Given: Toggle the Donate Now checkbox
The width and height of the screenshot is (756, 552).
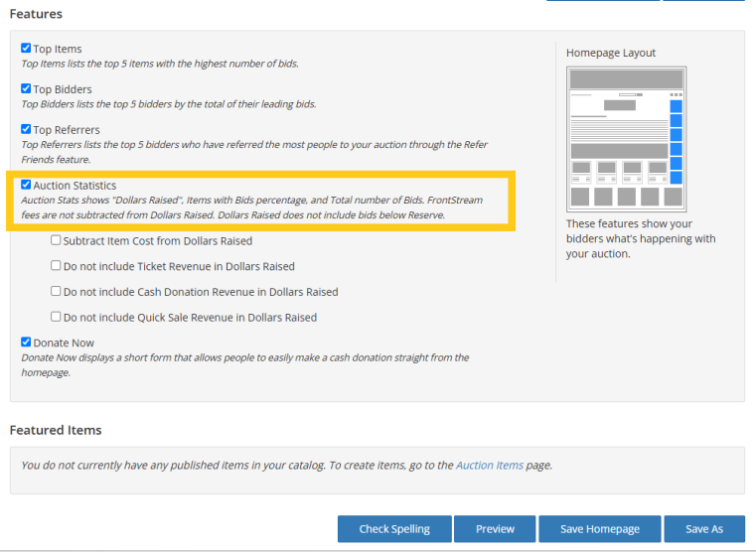Looking at the screenshot, I should click(x=26, y=342).
